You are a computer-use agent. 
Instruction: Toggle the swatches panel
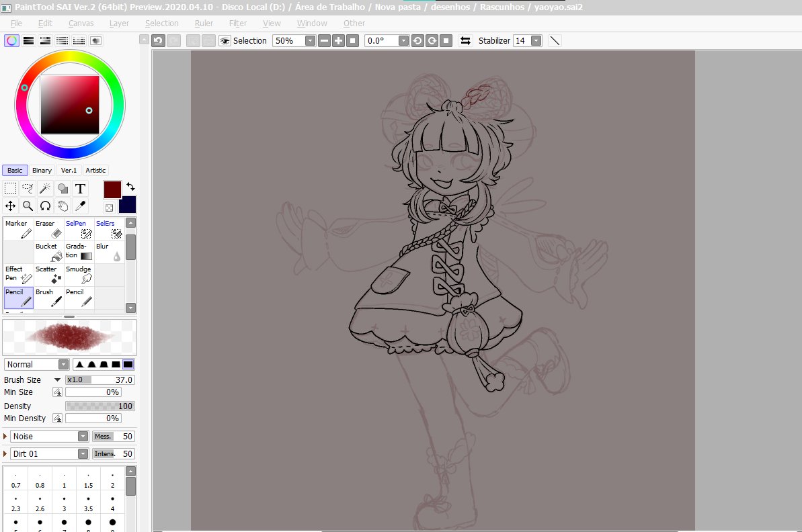coord(79,41)
